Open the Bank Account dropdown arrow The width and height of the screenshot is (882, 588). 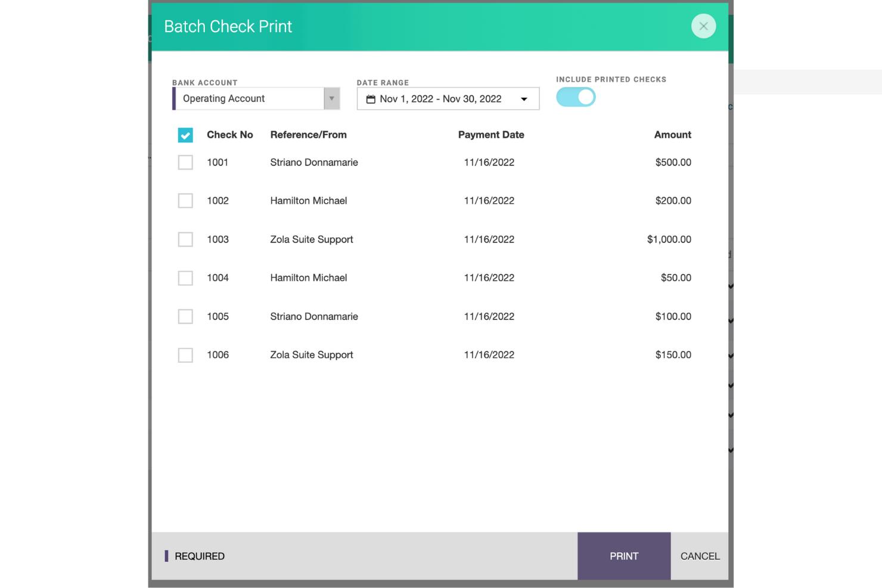[x=332, y=98]
